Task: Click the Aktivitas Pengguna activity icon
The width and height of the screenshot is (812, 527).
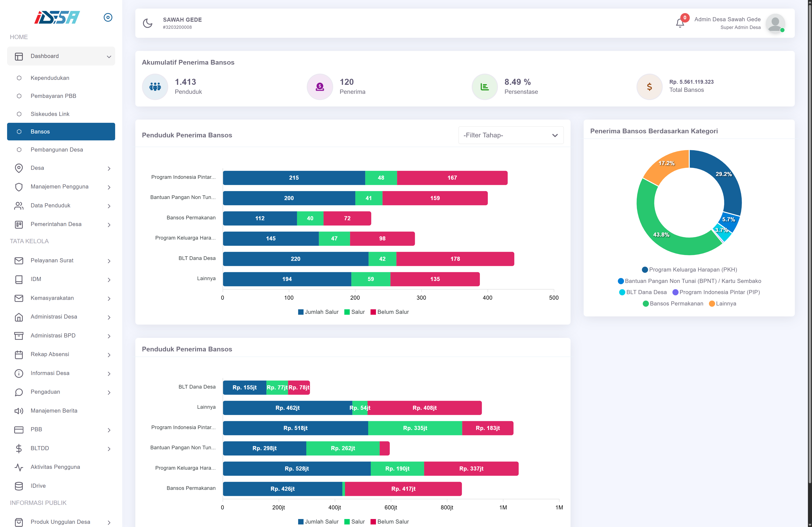Action: [19, 467]
